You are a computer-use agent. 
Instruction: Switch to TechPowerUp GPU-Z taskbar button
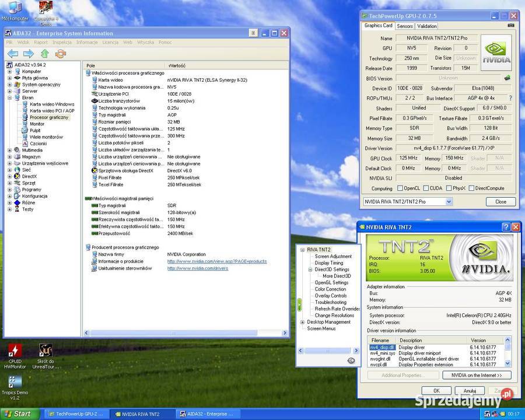point(76,414)
